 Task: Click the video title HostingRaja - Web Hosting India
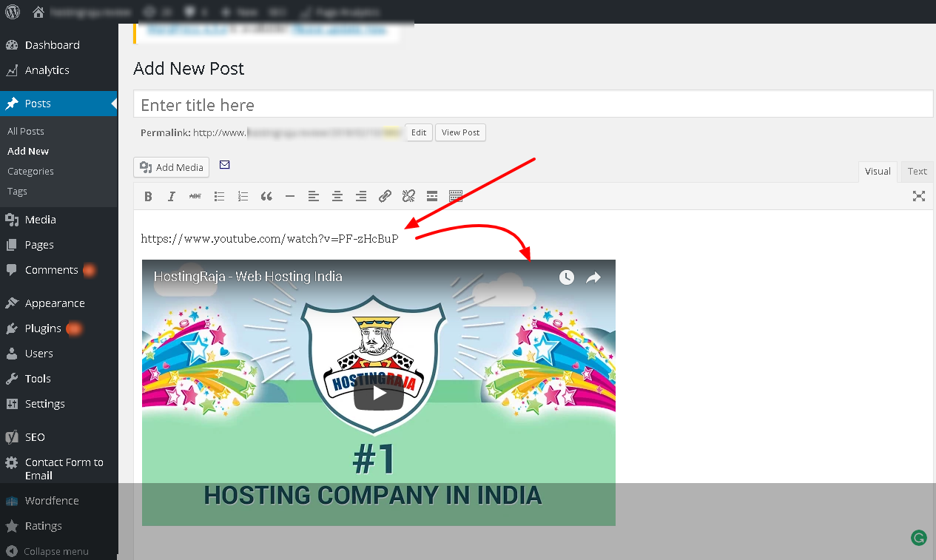(x=248, y=277)
